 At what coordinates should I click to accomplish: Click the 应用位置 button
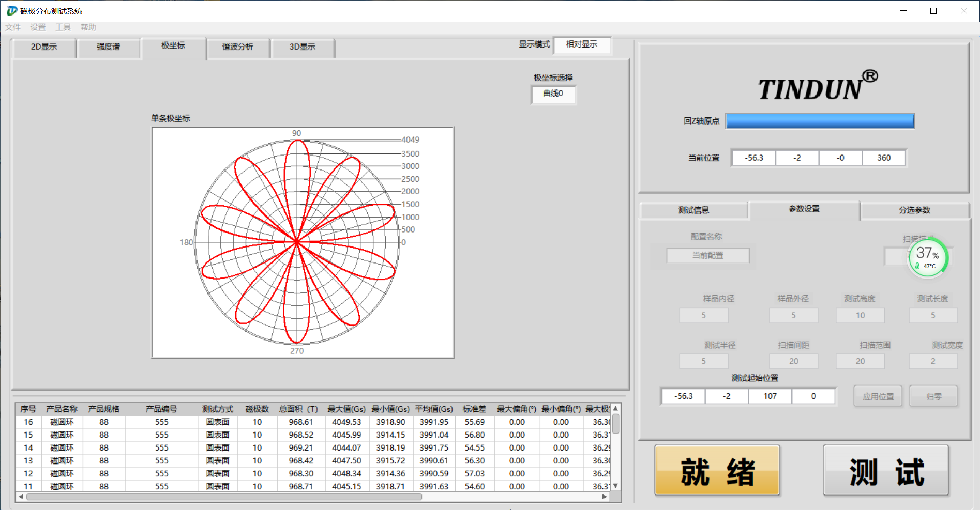coord(878,397)
